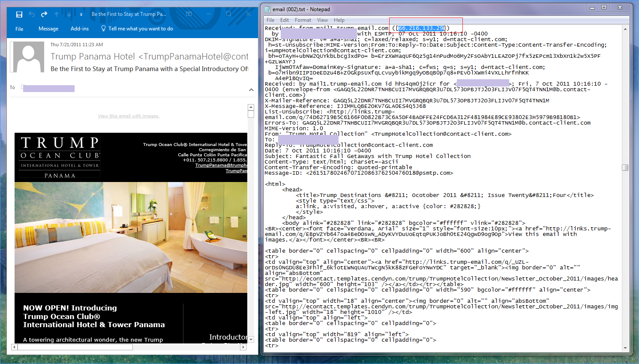The image size is (639, 364).
Task: Open Notepad's Help menu
Action: (339, 20)
